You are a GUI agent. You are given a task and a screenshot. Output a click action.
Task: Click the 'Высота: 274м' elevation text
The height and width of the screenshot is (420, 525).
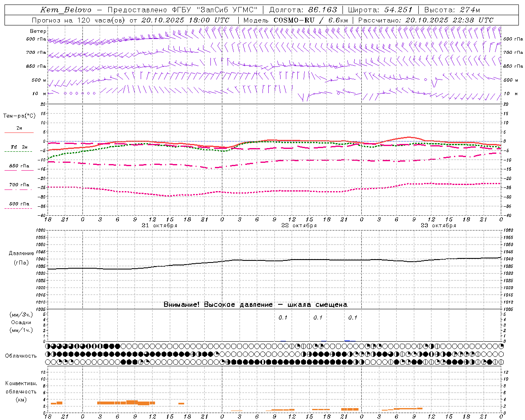(452, 10)
